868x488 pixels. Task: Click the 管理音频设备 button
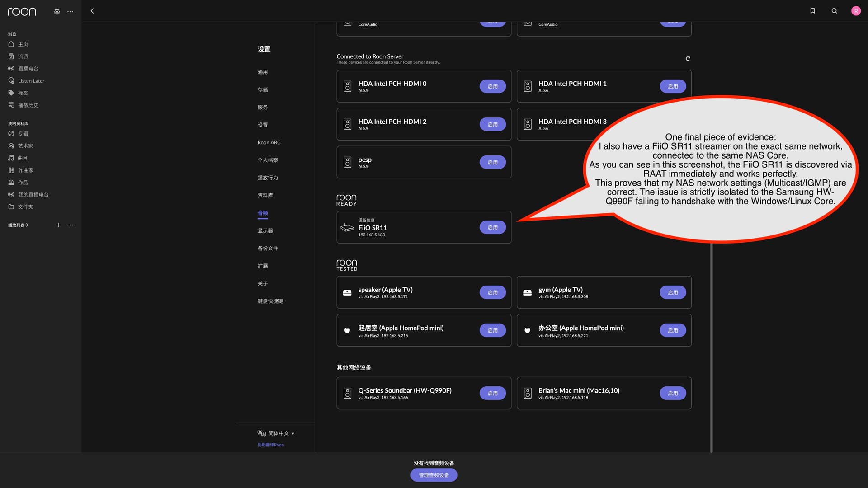click(x=434, y=475)
